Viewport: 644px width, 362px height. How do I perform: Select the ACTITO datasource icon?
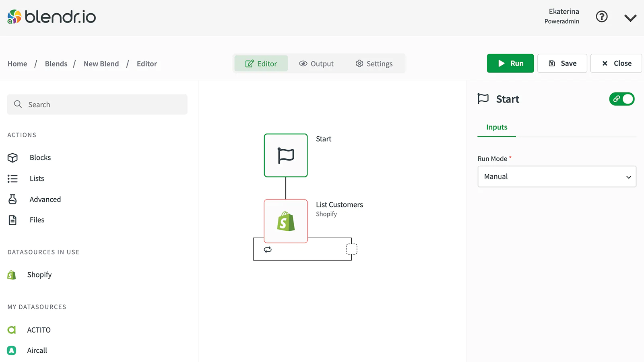[x=12, y=330]
